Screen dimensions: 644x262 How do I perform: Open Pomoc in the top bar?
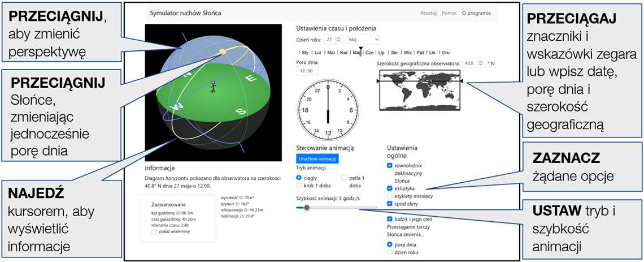point(449,13)
